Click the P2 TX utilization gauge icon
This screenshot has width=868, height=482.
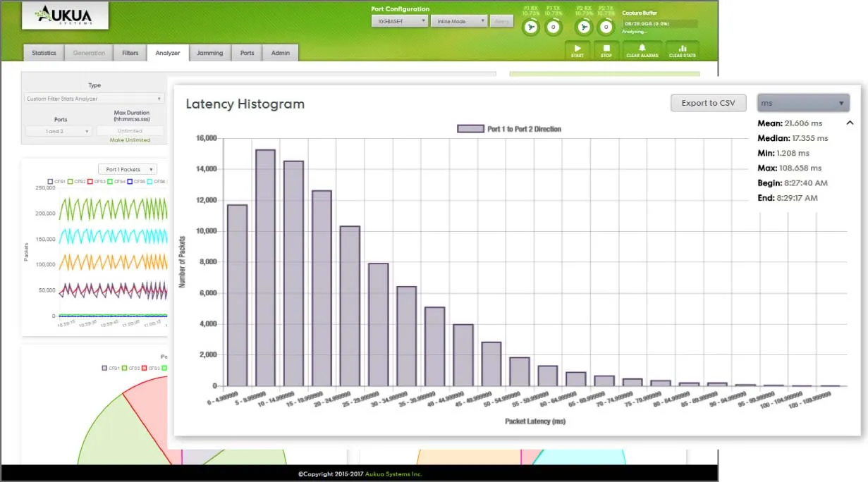click(x=606, y=27)
